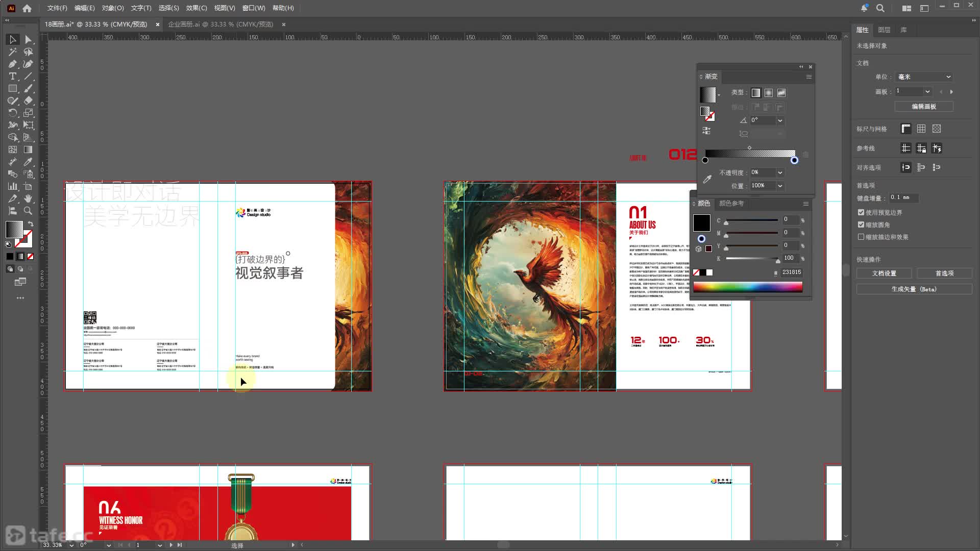Open the gradient angle dropdown
The width and height of the screenshot is (980, 551).
pyautogui.click(x=780, y=120)
